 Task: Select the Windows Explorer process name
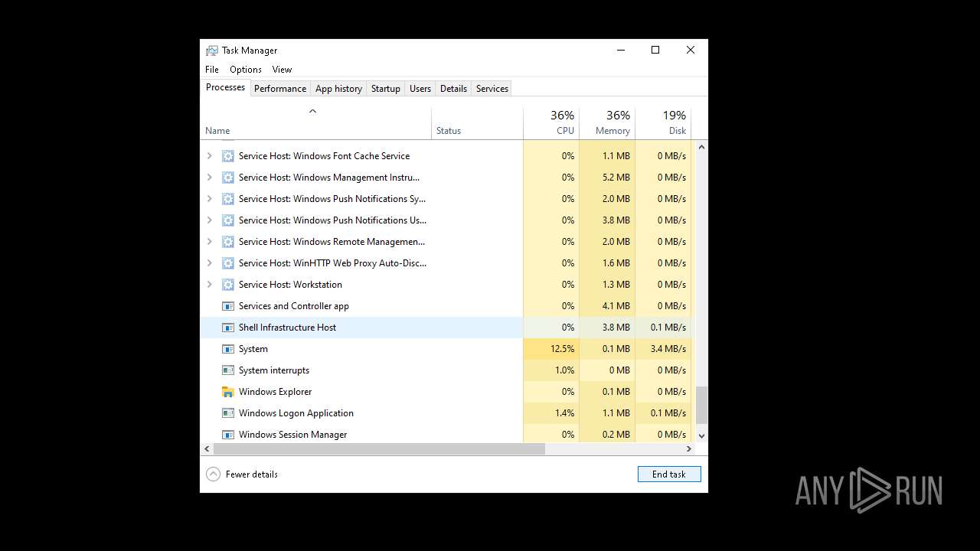[275, 392]
